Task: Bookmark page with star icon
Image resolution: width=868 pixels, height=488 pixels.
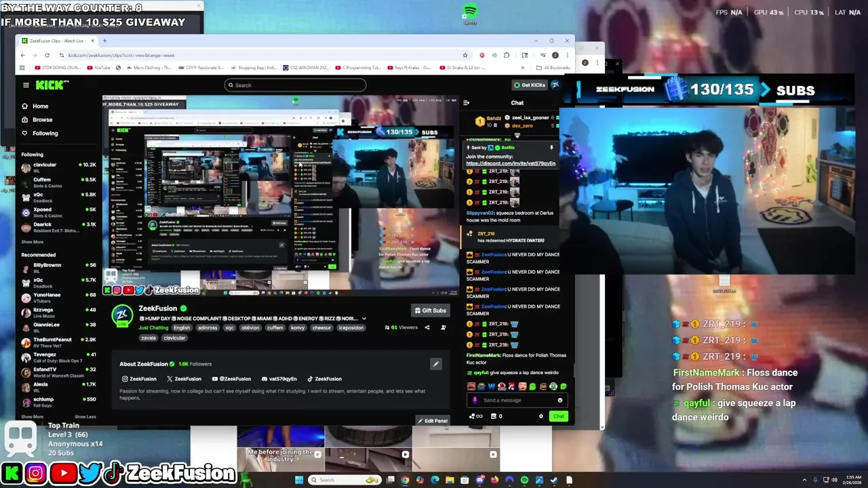Action: pos(465,55)
